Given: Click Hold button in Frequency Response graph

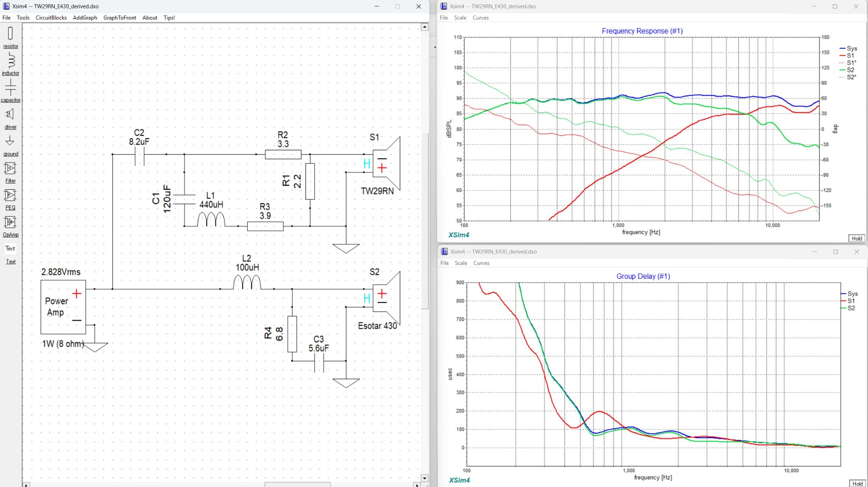Looking at the screenshot, I should [x=857, y=238].
